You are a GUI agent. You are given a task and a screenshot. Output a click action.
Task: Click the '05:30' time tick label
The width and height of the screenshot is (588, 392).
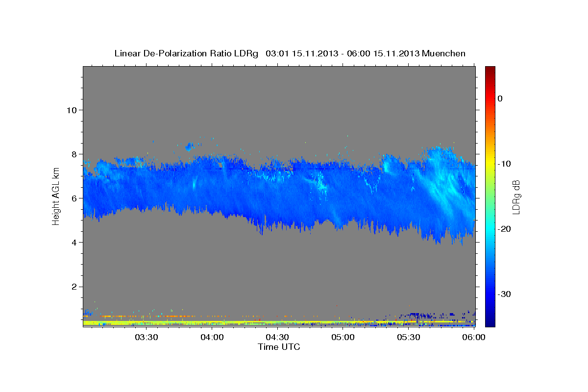[409, 337]
